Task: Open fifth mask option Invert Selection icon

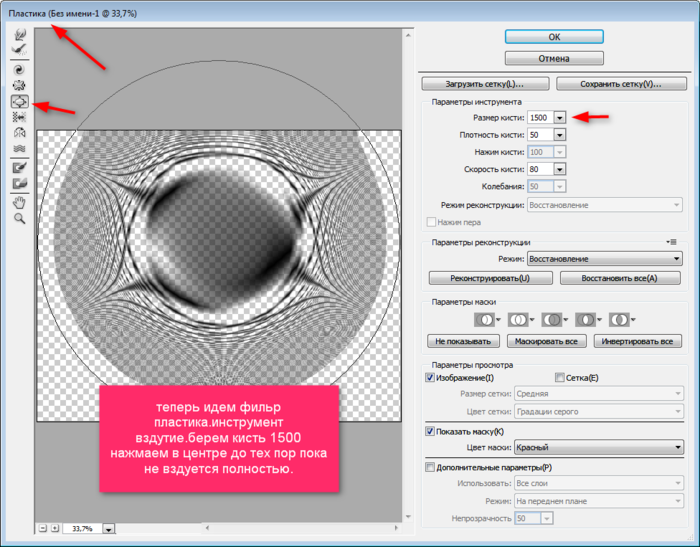Action: (621, 320)
